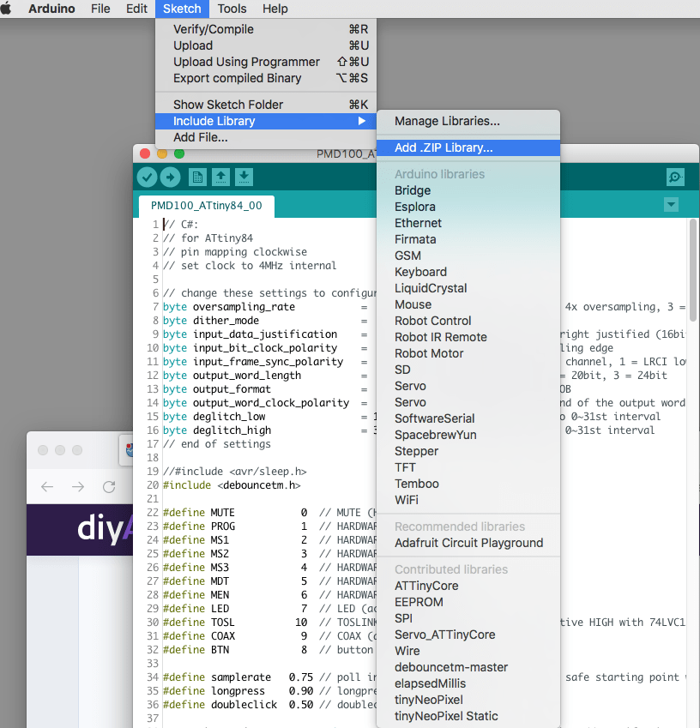The image size is (700, 728).
Task: Choose Add File... menu item
Action: [266, 137]
